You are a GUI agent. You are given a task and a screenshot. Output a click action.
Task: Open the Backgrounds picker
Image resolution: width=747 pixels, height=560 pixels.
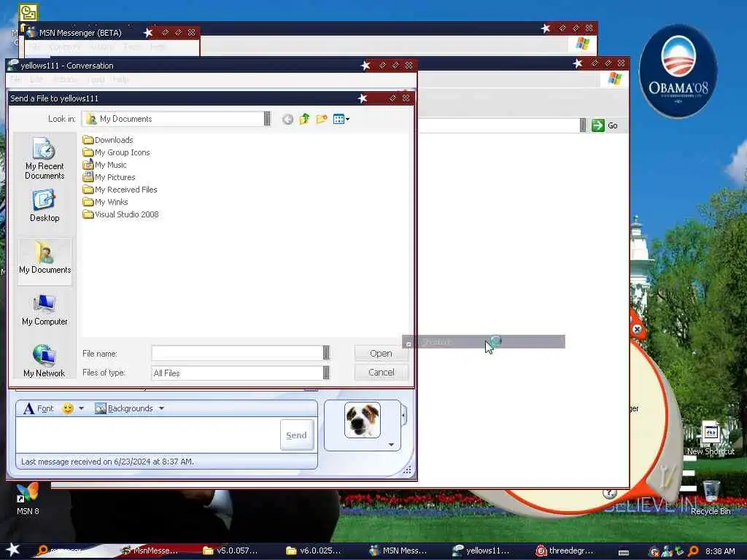click(x=124, y=408)
